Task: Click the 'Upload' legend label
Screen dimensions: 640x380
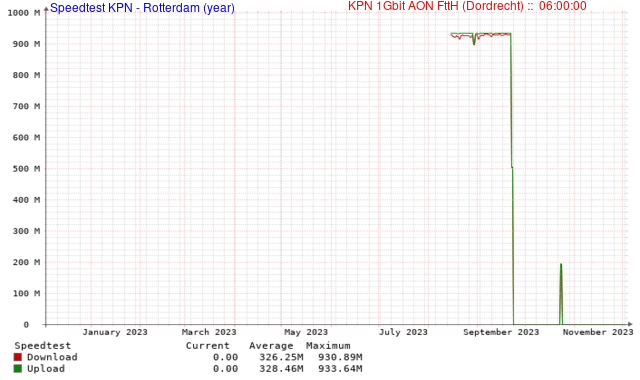Action: [x=46, y=369]
